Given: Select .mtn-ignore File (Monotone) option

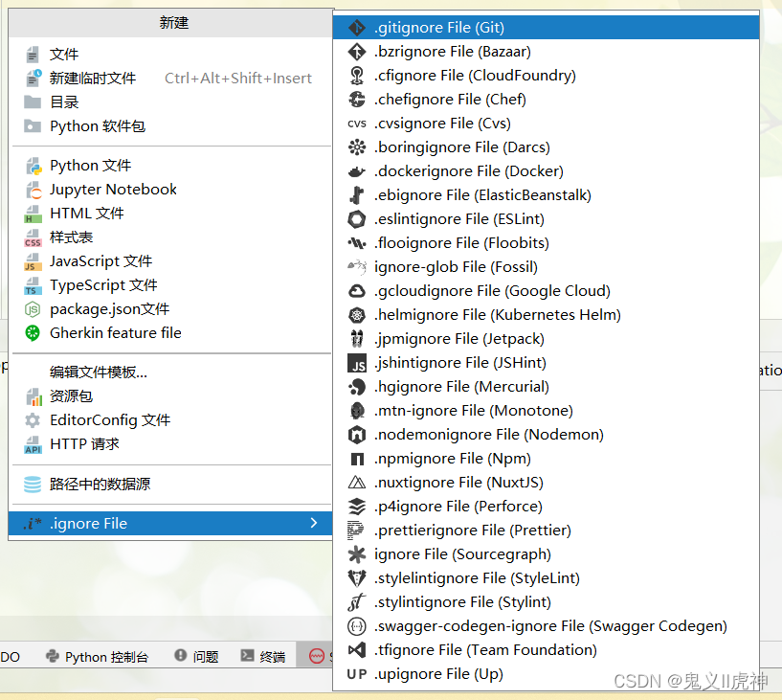Looking at the screenshot, I should pyautogui.click(x=547, y=411).
